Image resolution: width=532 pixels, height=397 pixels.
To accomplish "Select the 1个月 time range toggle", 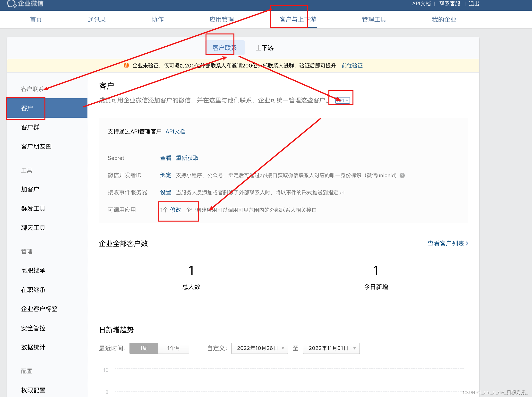I will (173, 348).
